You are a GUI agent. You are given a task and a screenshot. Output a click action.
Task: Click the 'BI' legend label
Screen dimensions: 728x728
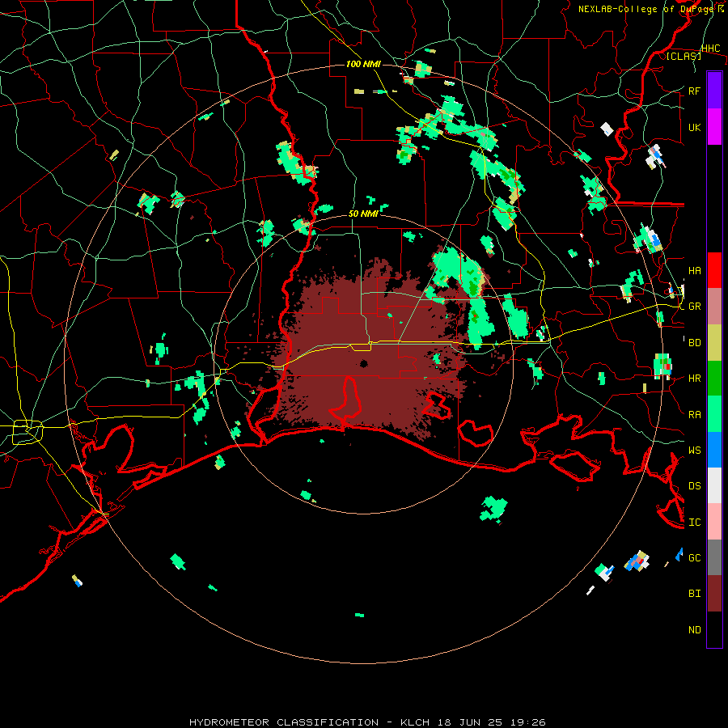(x=695, y=594)
